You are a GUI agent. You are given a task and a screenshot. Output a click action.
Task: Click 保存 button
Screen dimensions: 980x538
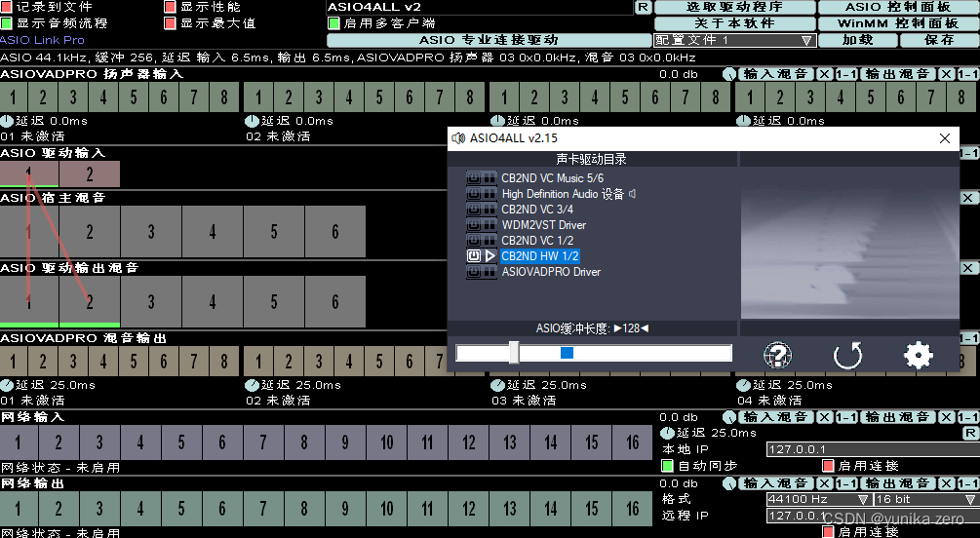point(939,40)
